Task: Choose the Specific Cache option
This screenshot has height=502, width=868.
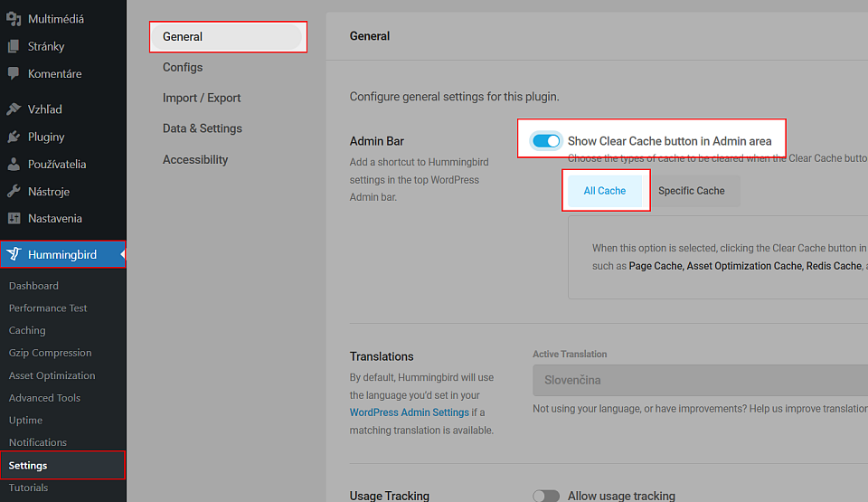Action: (692, 191)
